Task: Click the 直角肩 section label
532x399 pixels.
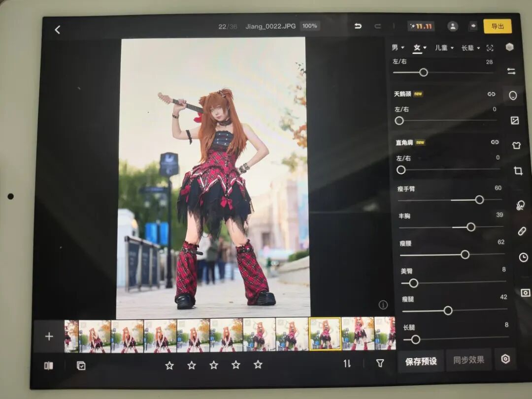Action: [x=404, y=142]
